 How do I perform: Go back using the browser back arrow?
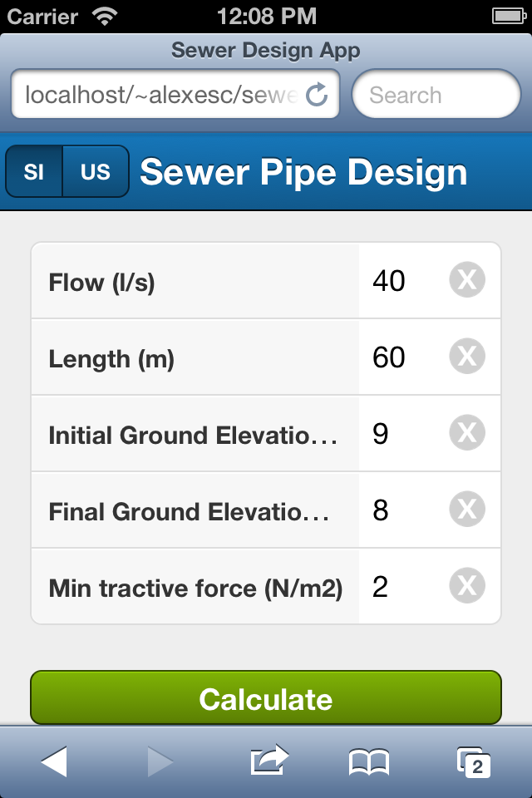click(54, 761)
